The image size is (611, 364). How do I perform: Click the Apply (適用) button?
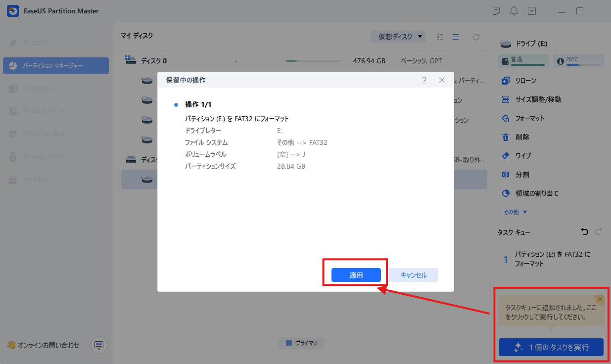[356, 275]
